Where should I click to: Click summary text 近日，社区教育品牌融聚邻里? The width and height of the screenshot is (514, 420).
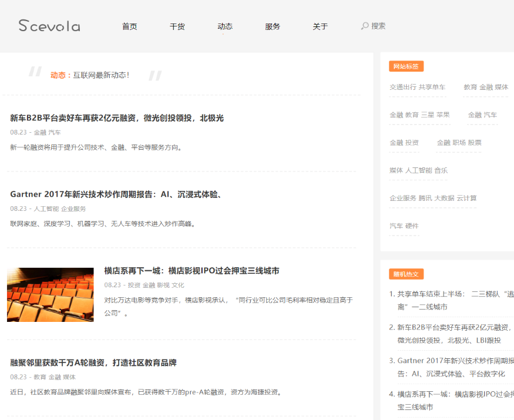point(146,392)
